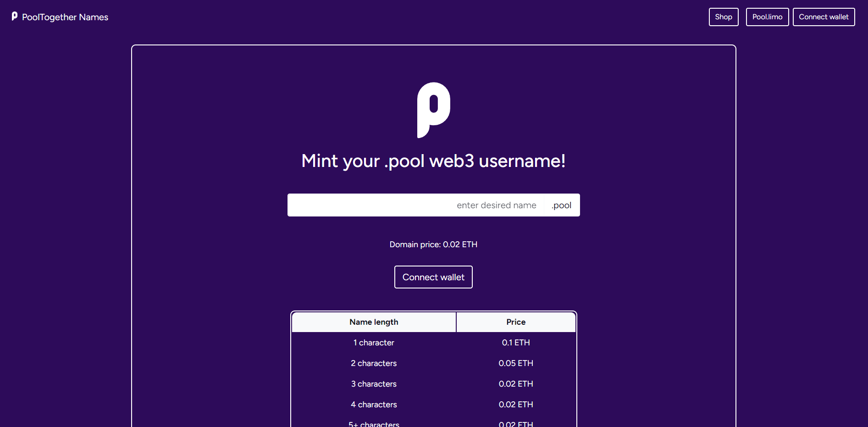
Task: Click the 0.05 ETH price cell
Action: click(516, 363)
